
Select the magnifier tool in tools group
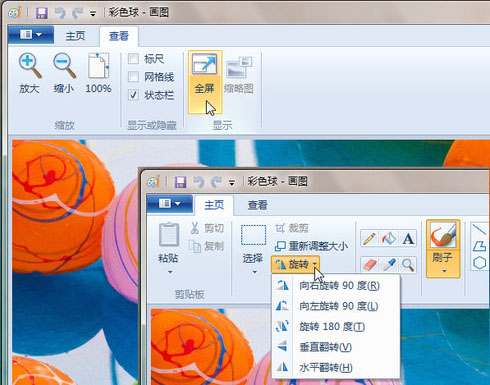pyautogui.click(x=408, y=265)
